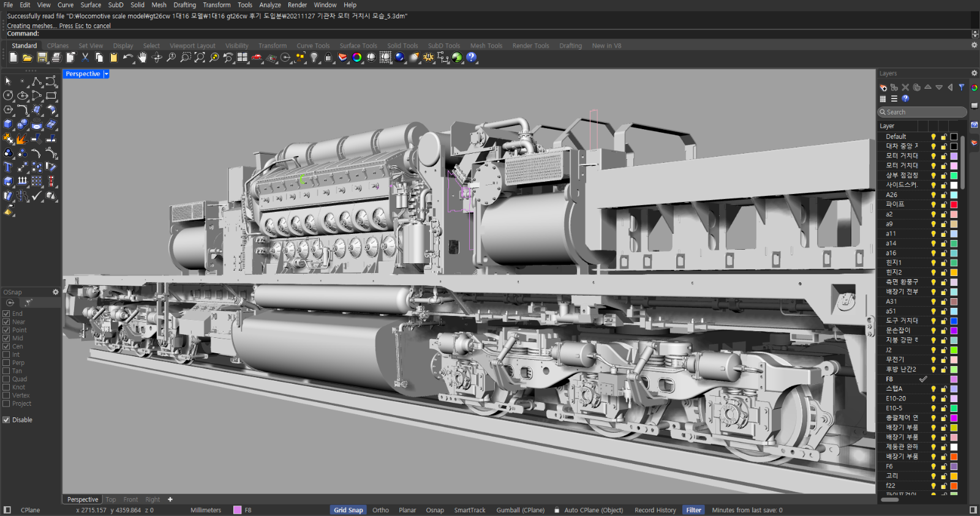Create a new layer with the Layers panel icon
This screenshot has width=980, height=516.
pos(883,88)
